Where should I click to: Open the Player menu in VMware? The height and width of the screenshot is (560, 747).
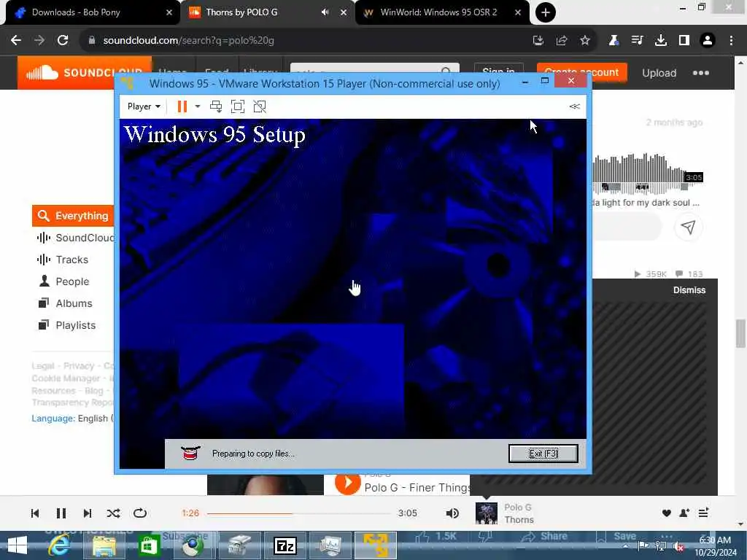144,106
